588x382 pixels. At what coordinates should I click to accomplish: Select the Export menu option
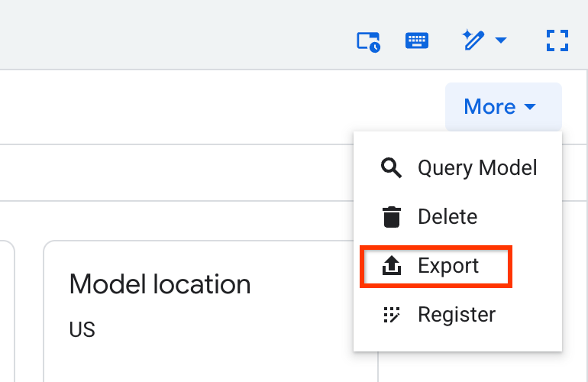point(448,266)
